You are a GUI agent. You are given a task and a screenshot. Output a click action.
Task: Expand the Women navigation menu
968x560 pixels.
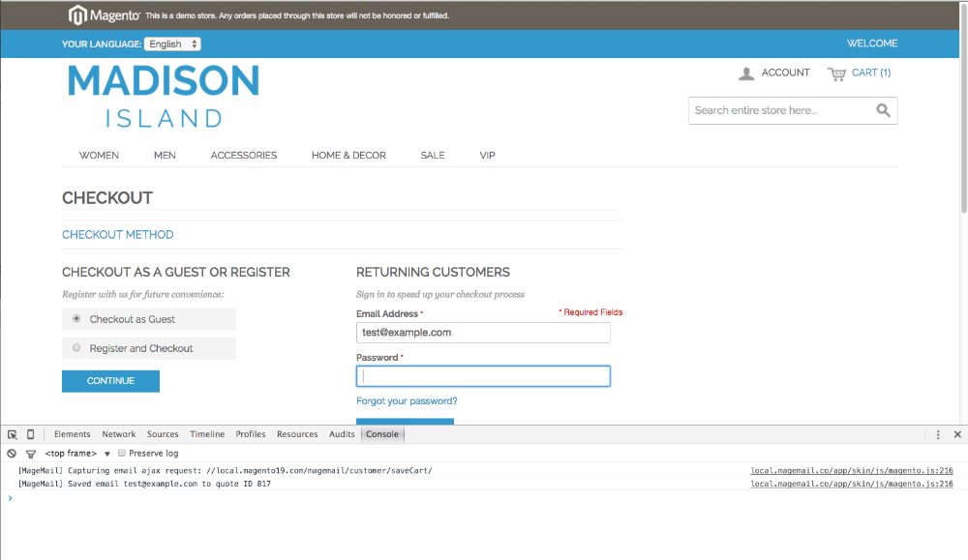pyautogui.click(x=99, y=155)
